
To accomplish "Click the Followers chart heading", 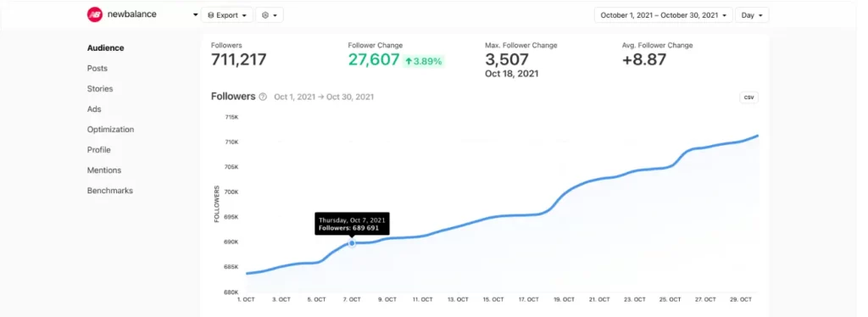I will 233,97.
